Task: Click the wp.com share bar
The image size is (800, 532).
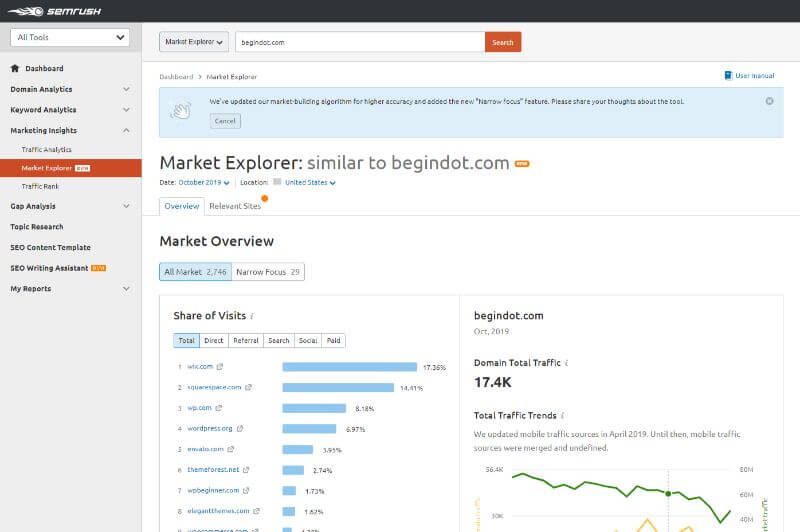Action: 314,408
